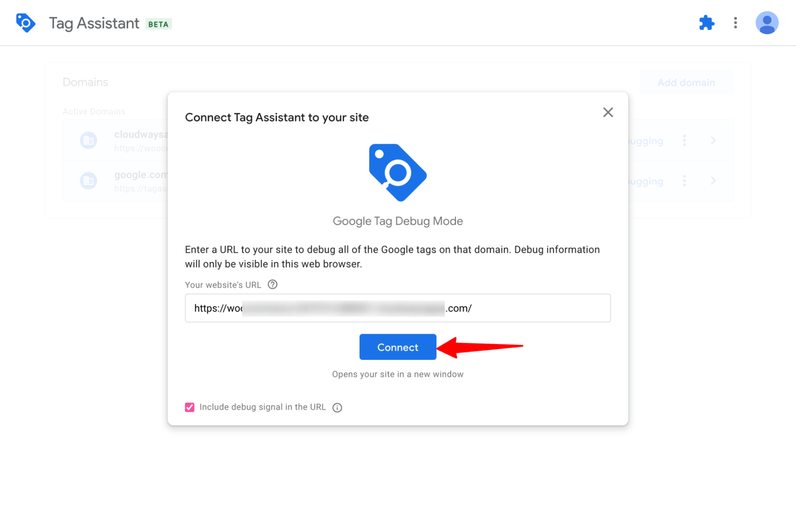The height and width of the screenshot is (532, 796).
Task: Click the user profile avatar icon
Action: click(766, 23)
